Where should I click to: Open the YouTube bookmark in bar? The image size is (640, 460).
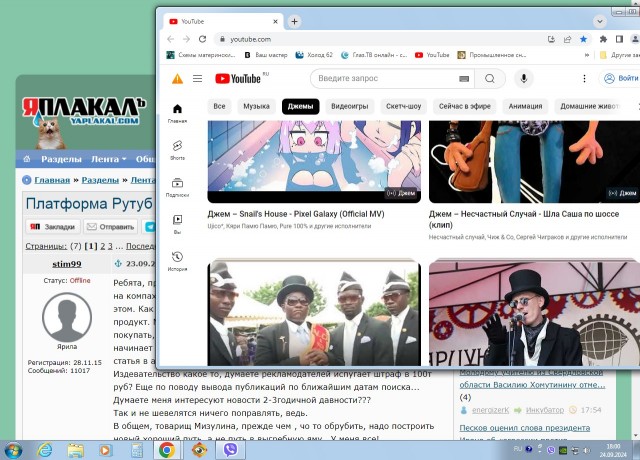click(x=432, y=55)
